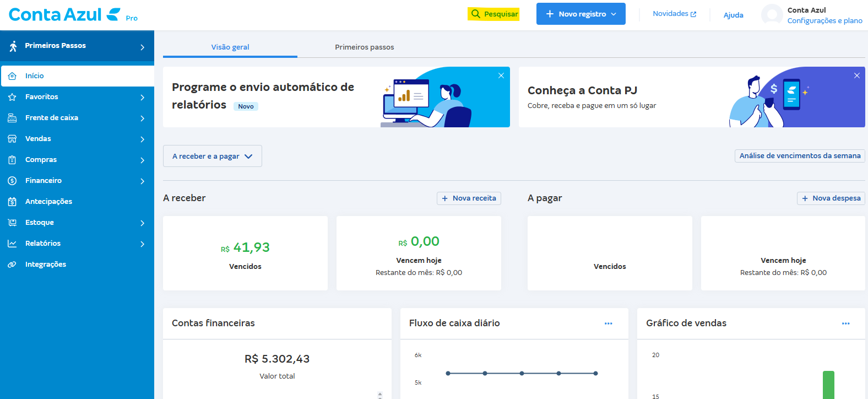Click the Favoritos star icon
The width and height of the screenshot is (868, 399).
tap(12, 97)
